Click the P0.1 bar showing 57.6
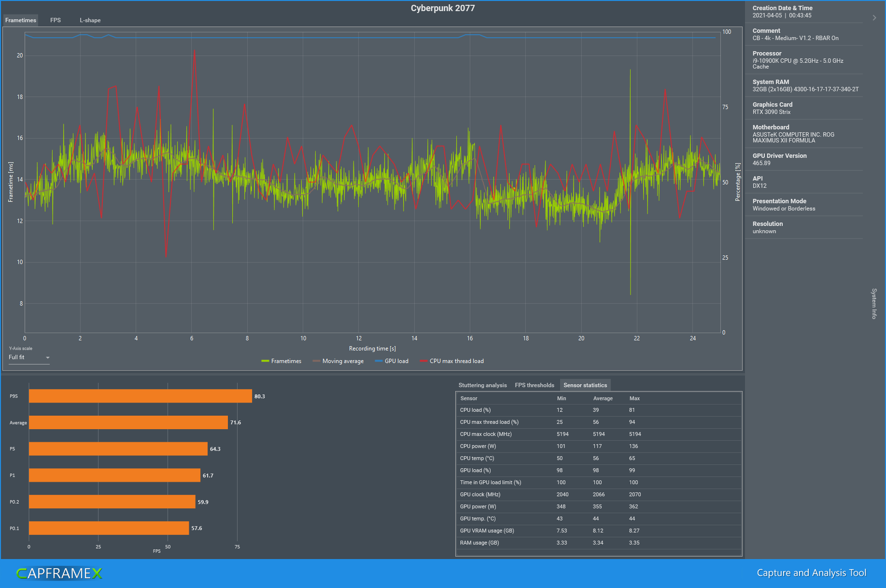This screenshot has height=588, width=886. click(109, 528)
